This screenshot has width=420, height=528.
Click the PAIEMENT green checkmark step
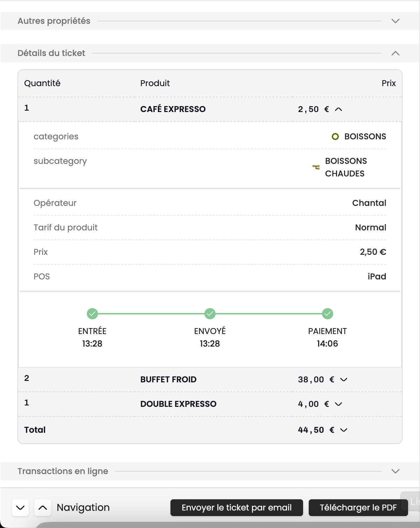[x=328, y=313]
